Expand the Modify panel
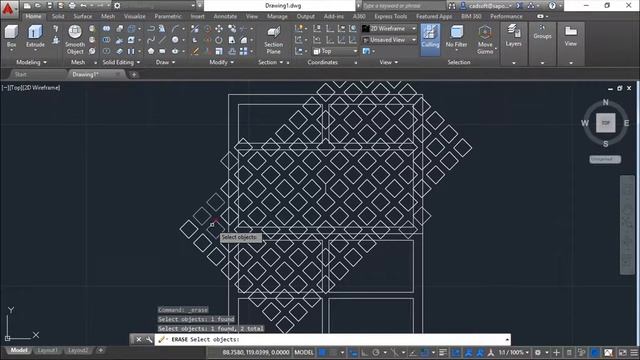 tap(222, 62)
